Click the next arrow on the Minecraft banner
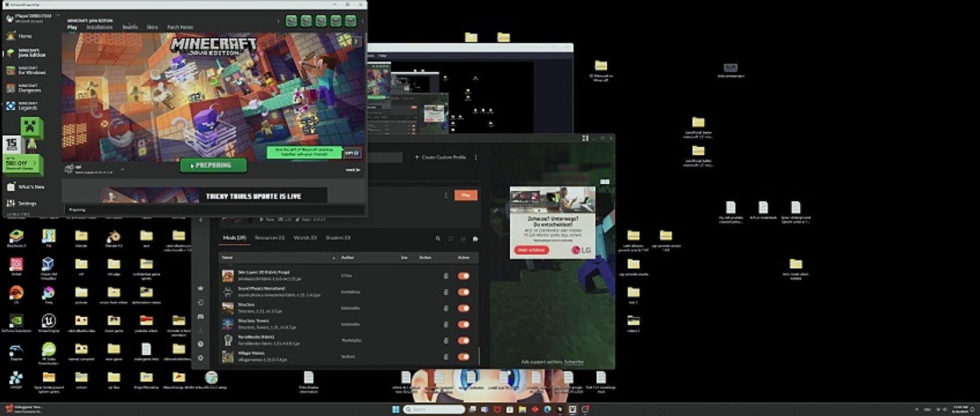 pos(357,42)
